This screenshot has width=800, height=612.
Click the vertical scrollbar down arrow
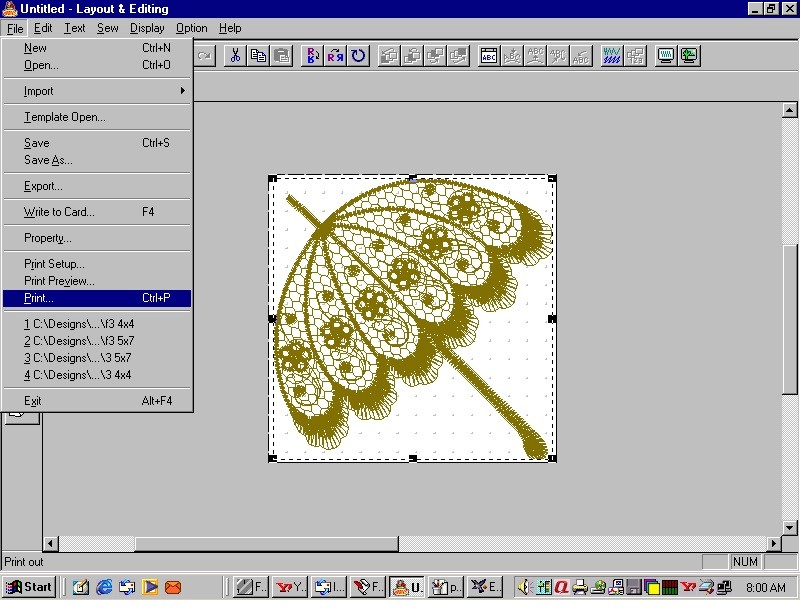pos(789,528)
